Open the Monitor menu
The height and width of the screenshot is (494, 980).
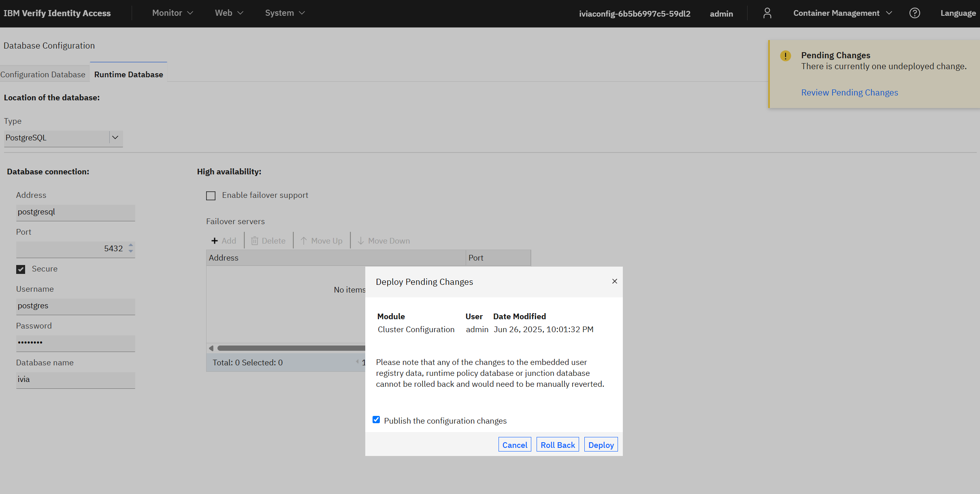[172, 13]
